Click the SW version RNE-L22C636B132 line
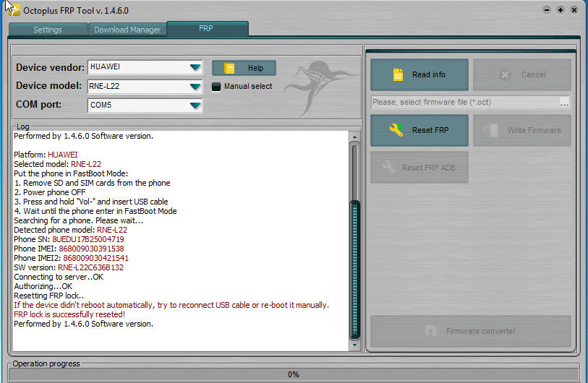Image resolution: width=588 pixels, height=383 pixels. (69, 267)
